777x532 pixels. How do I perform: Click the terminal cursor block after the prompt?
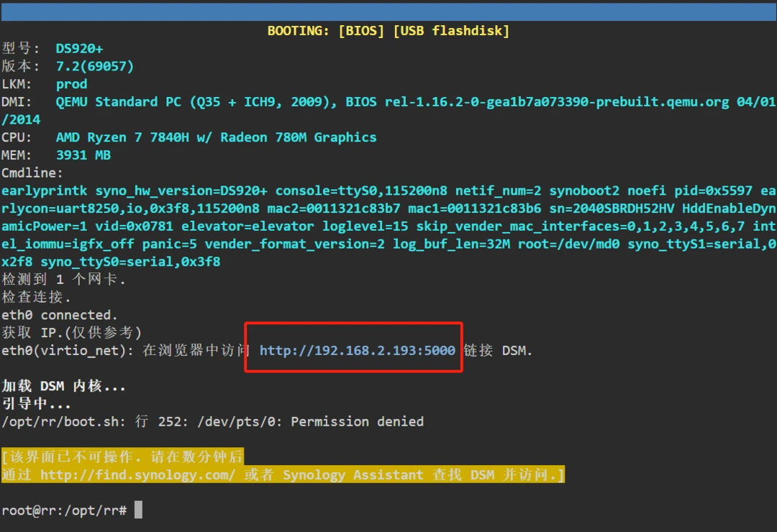point(138,510)
